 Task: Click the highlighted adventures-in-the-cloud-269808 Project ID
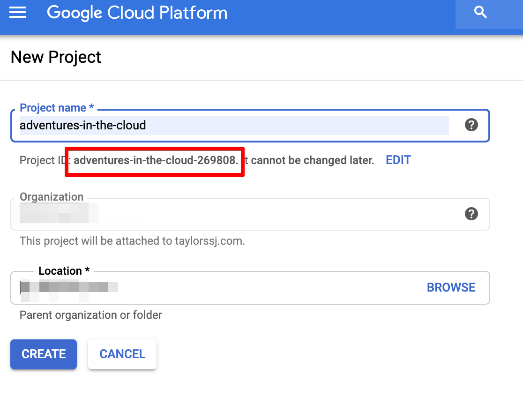tap(155, 160)
